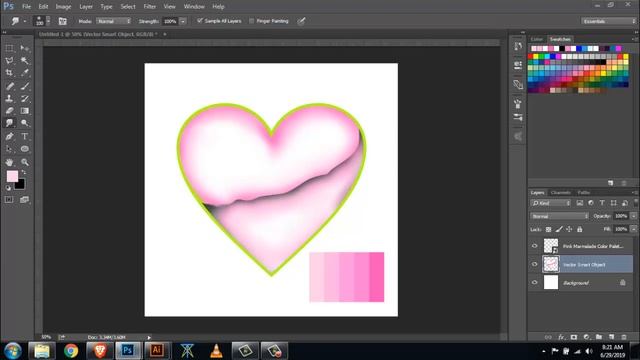Open the Brush panel toggle in options bar

62,21
